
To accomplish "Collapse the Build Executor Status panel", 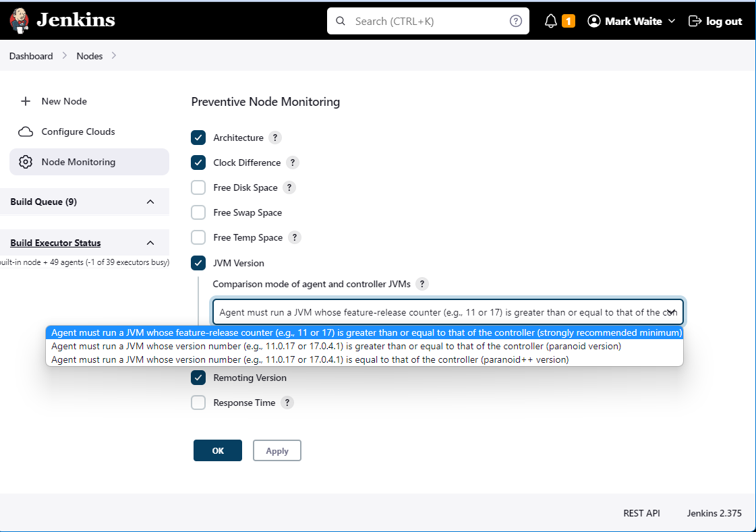I will (150, 243).
